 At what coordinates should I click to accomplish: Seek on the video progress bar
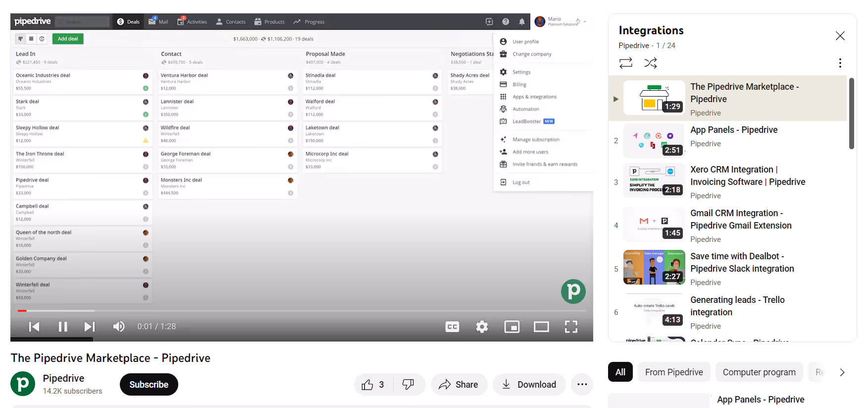pyautogui.click(x=302, y=311)
